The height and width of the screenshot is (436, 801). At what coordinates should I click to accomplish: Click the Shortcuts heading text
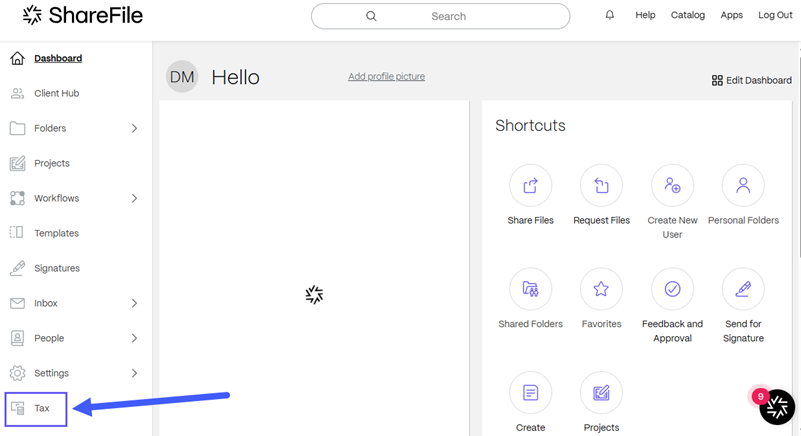click(530, 125)
